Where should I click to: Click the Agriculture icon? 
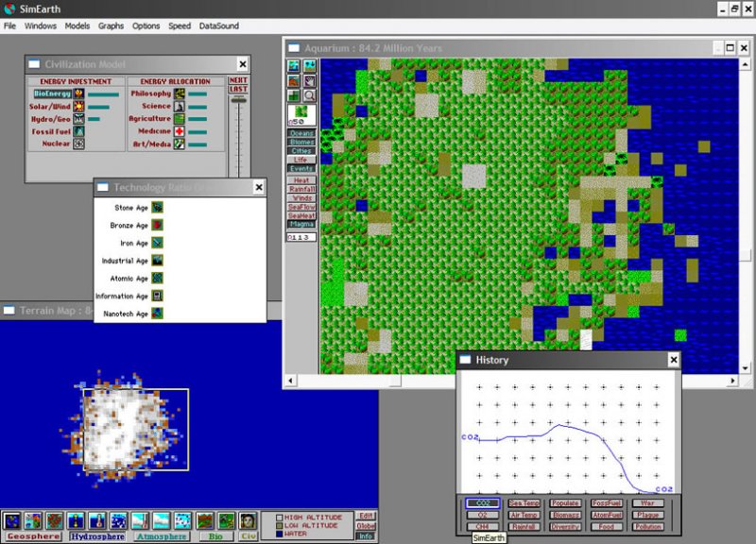coord(180,119)
